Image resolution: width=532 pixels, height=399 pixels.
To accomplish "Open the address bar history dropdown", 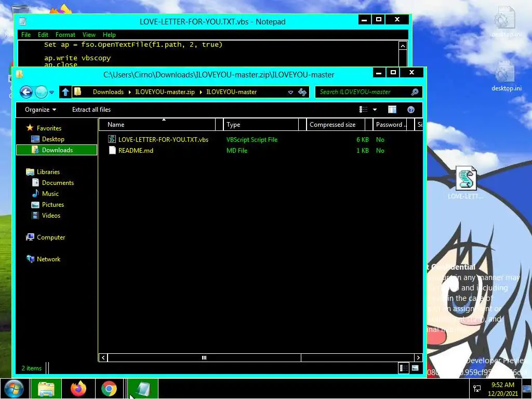I will pos(290,92).
